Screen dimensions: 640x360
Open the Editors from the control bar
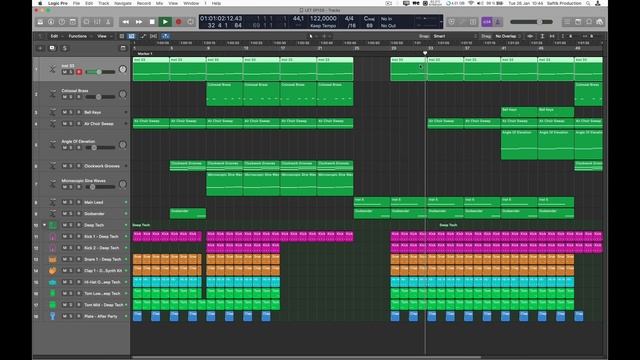tap(108, 22)
